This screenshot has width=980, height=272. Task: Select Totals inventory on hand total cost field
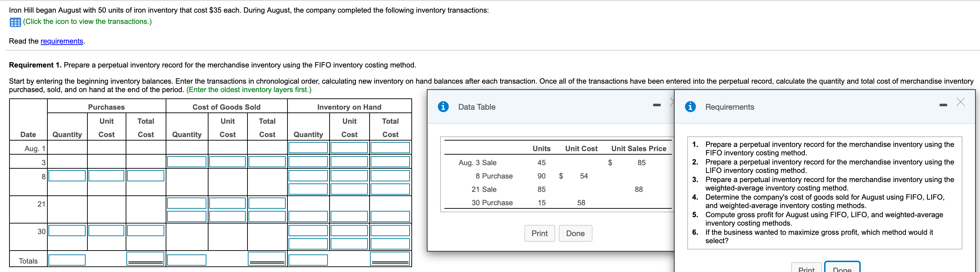click(390, 259)
